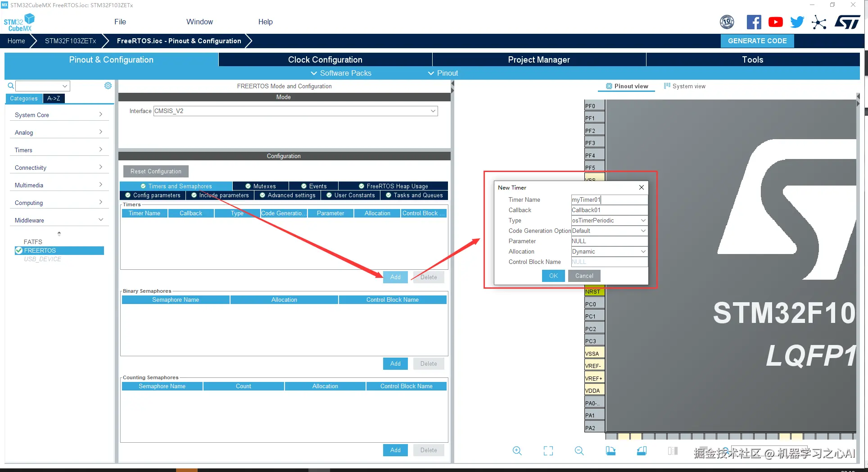Open the Window menu
The height and width of the screenshot is (472, 868).
tap(199, 22)
